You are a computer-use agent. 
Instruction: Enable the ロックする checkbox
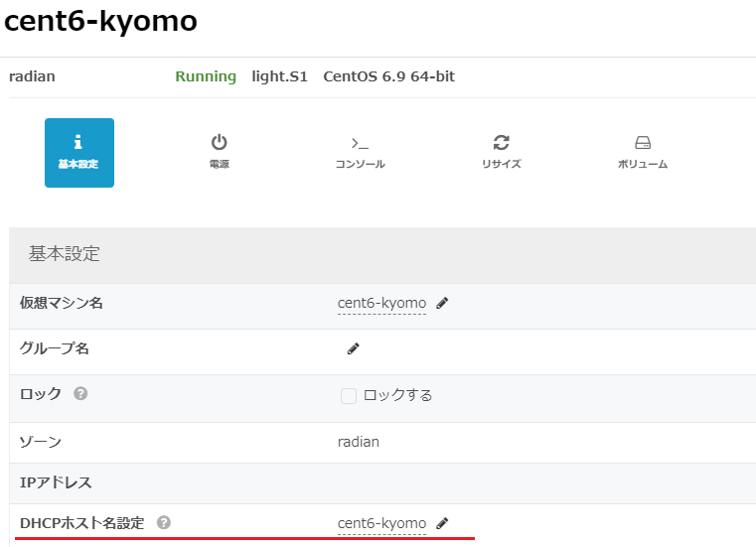click(x=349, y=396)
